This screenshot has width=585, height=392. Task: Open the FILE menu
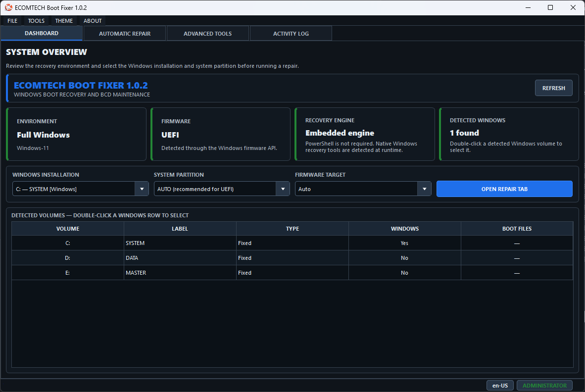tap(12, 21)
